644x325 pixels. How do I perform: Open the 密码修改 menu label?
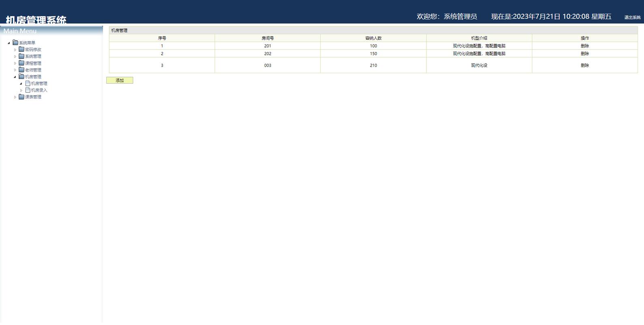point(33,50)
